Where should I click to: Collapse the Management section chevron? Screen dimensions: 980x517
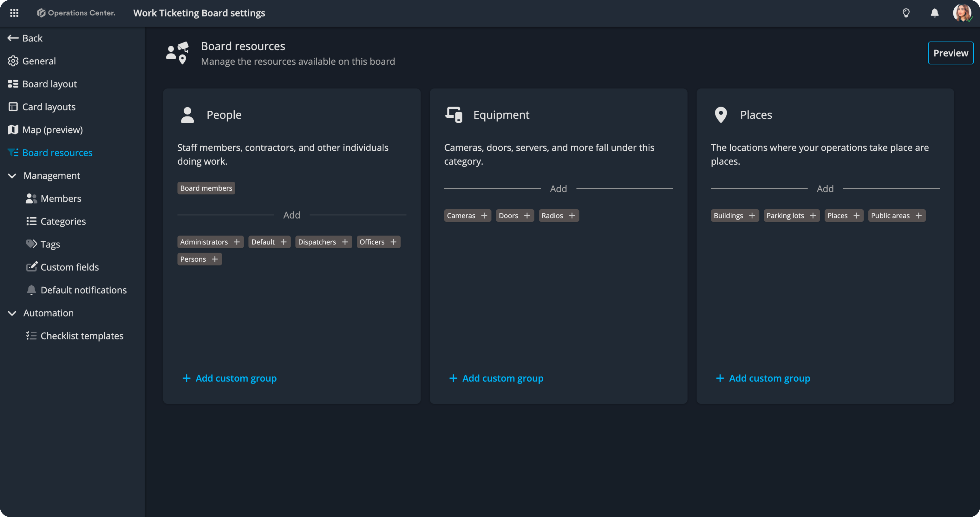coord(12,176)
